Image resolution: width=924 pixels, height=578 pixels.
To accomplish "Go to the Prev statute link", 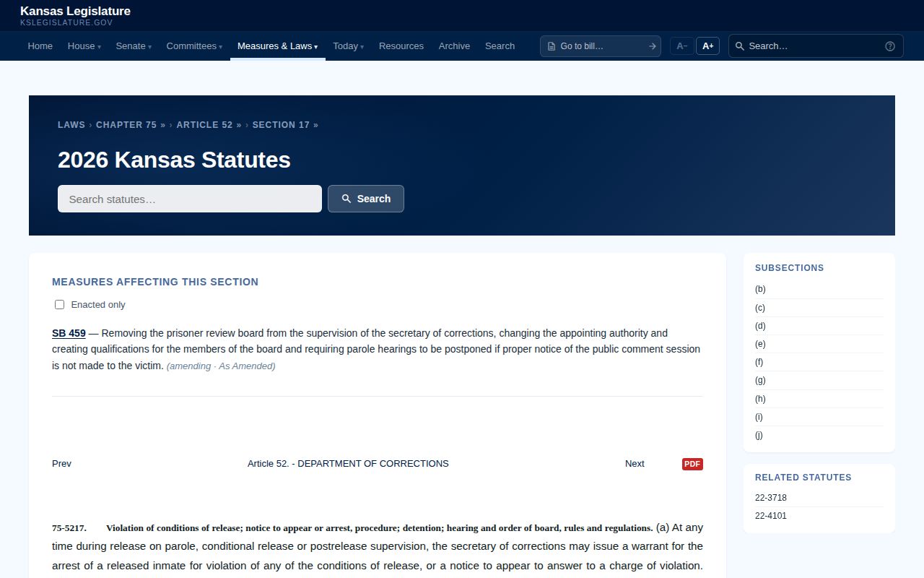I will coord(61,464).
